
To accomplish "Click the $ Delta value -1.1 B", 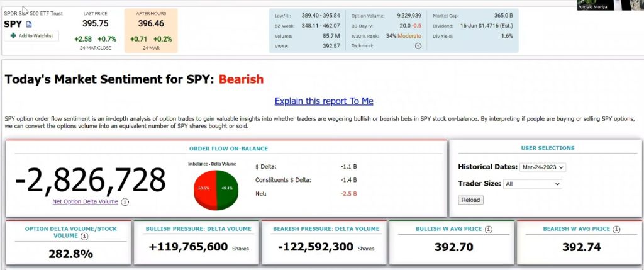I will tap(348, 166).
